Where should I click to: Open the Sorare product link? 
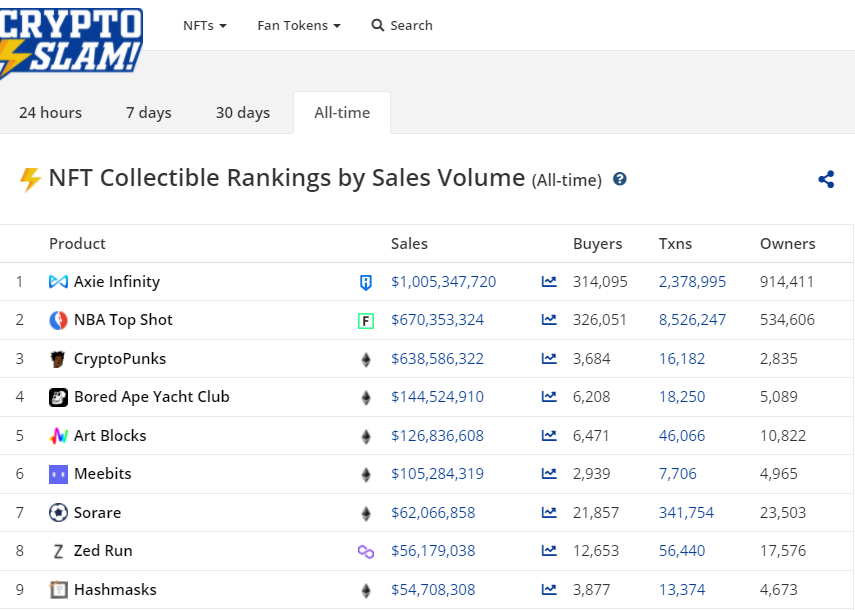click(98, 512)
